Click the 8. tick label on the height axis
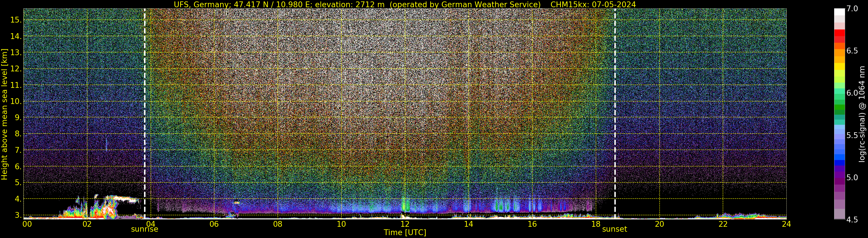The height and width of the screenshot is (238, 868). (x=18, y=134)
